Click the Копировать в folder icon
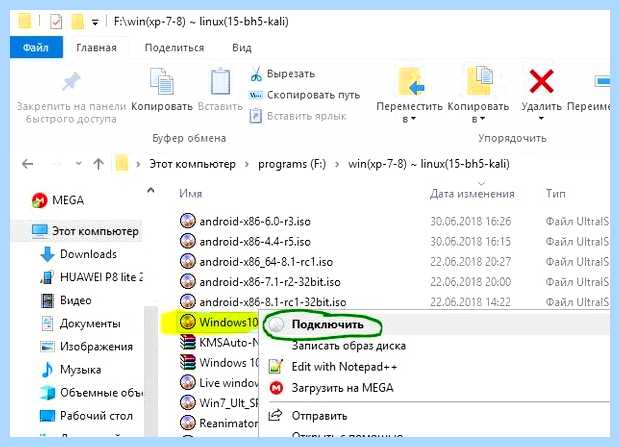The width and height of the screenshot is (620, 447). [479, 81]
